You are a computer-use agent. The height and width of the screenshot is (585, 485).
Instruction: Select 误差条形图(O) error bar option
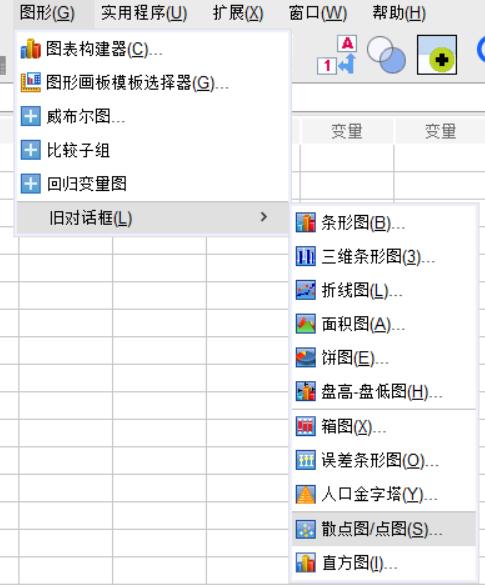[x=384, y=460]
